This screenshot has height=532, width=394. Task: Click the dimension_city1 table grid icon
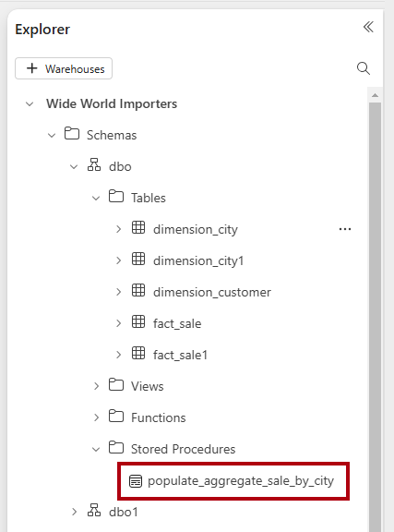138,259
